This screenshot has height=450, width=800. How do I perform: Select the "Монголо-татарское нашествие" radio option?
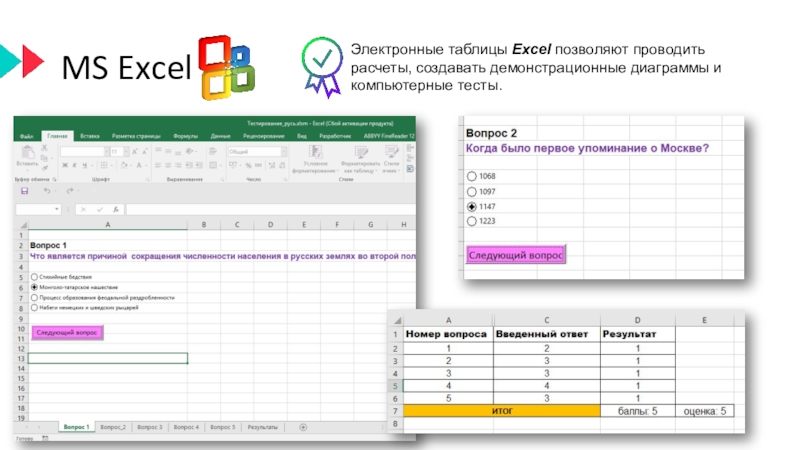34,287
